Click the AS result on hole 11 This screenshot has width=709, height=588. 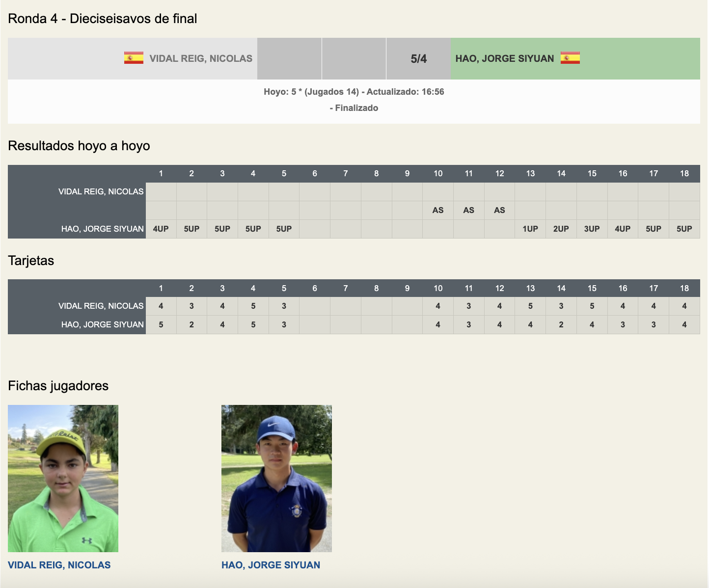click(468, 210)
